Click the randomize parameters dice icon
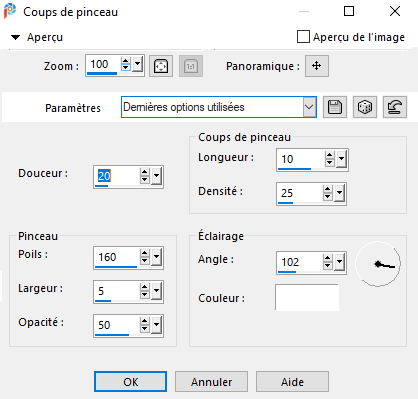This screenshot has width=418, height=399. (x=365, y=107)
